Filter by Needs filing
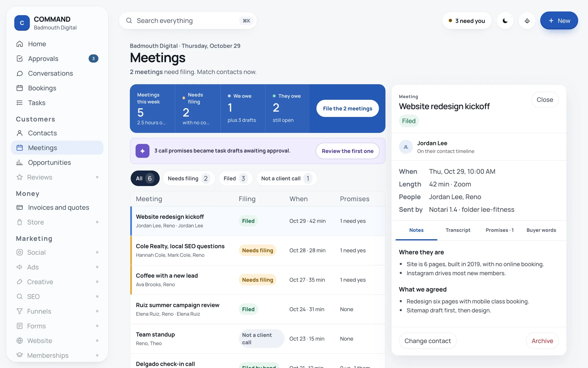Screen dimensions: 588x368 [189, 178]
